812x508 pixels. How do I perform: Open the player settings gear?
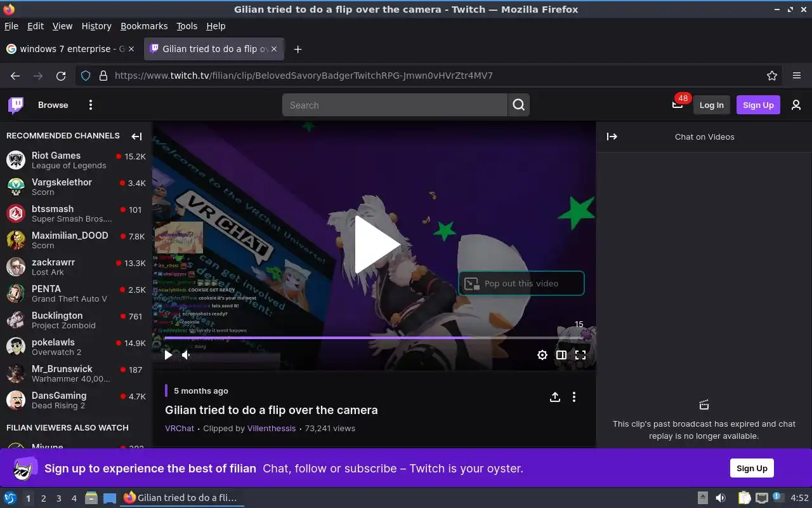(x=542, y=355)
